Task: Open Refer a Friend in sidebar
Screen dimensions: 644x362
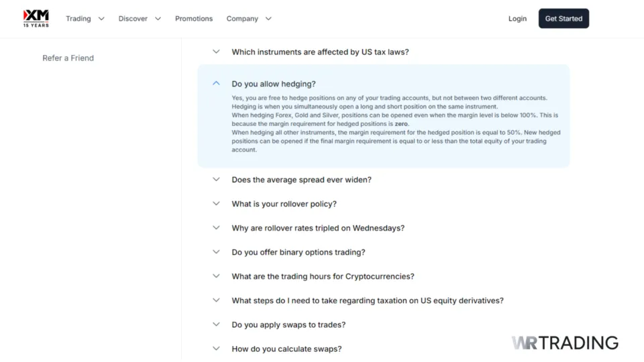Action: click(x=68, y=58)
